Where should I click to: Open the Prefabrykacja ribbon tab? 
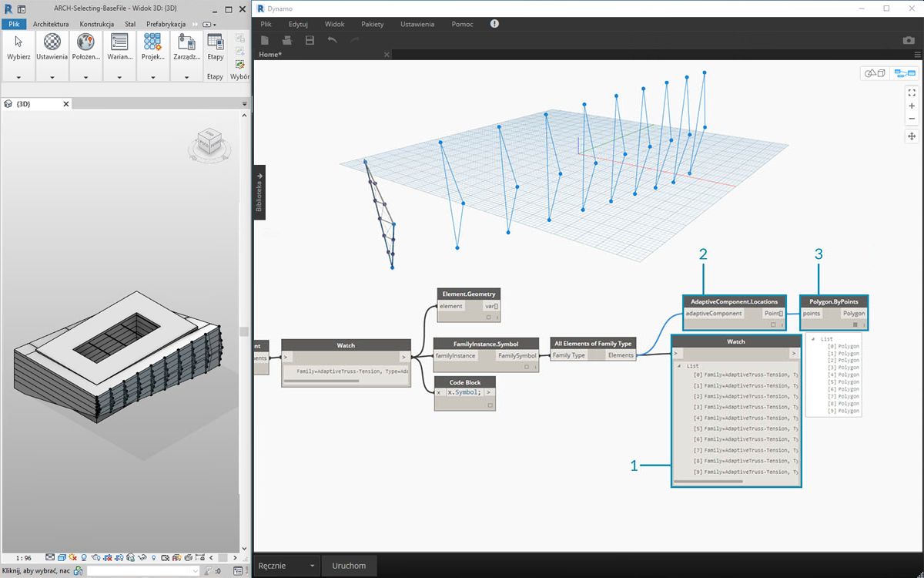pos(166,24)
